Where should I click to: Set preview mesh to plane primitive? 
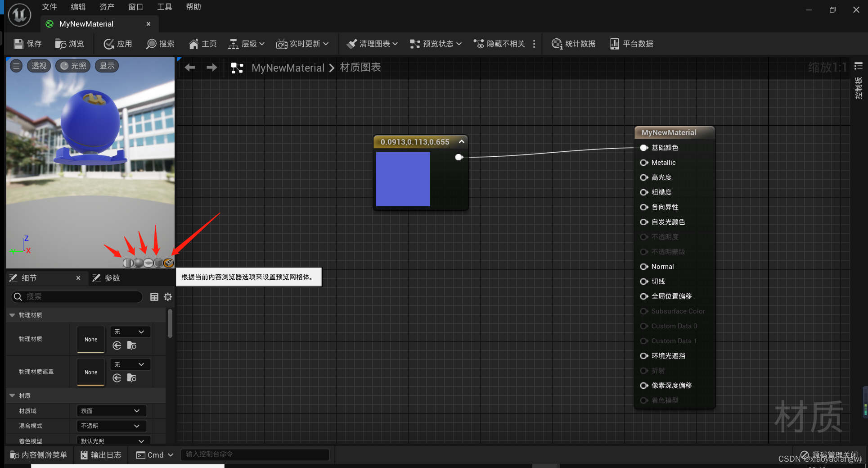pos(148,263)
